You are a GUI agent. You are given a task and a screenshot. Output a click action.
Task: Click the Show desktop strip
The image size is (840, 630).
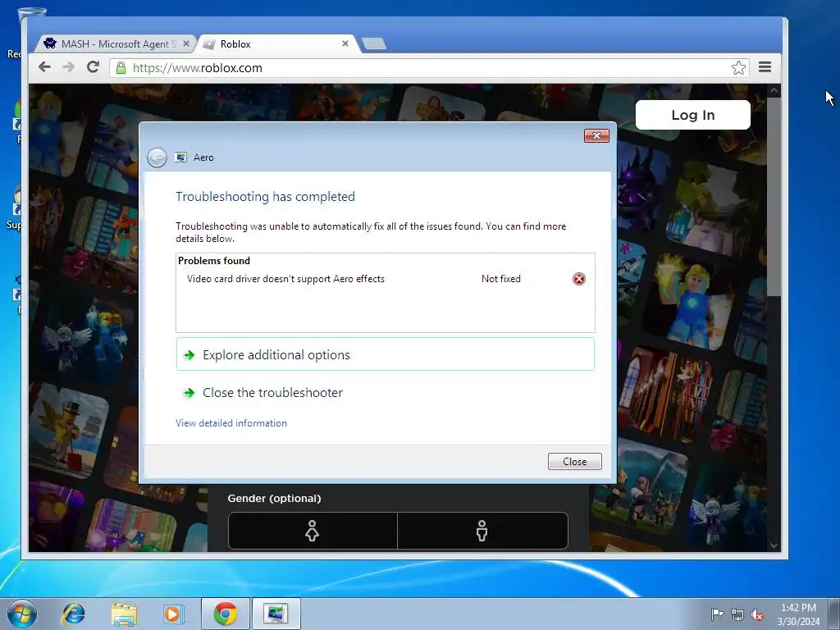coord(834,614)
